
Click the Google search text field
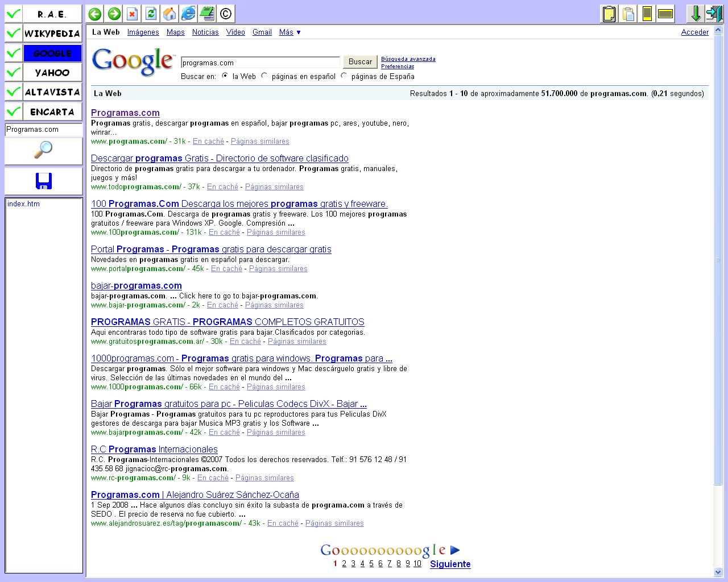click(260, 63)
